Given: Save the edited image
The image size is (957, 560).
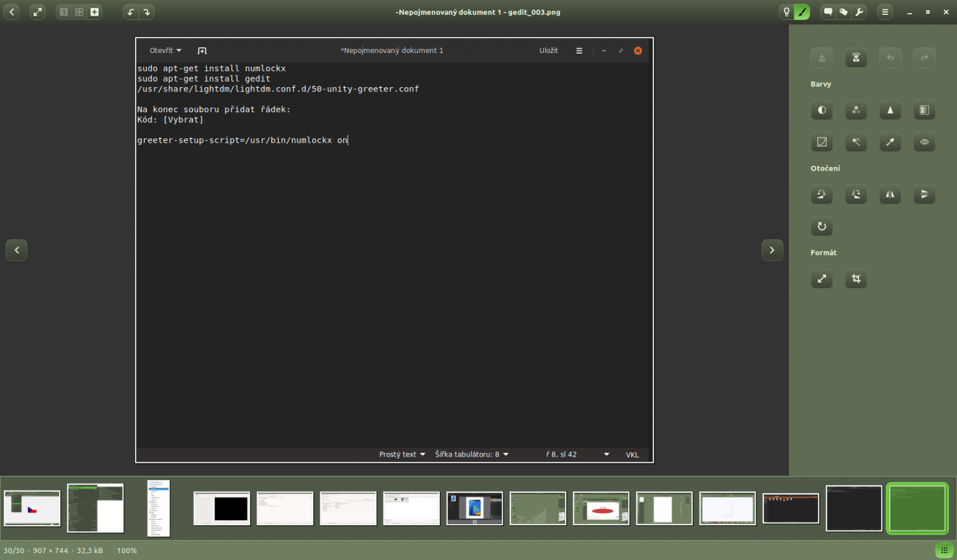Looking at the screenshot, I should click(x=822, y=57).
